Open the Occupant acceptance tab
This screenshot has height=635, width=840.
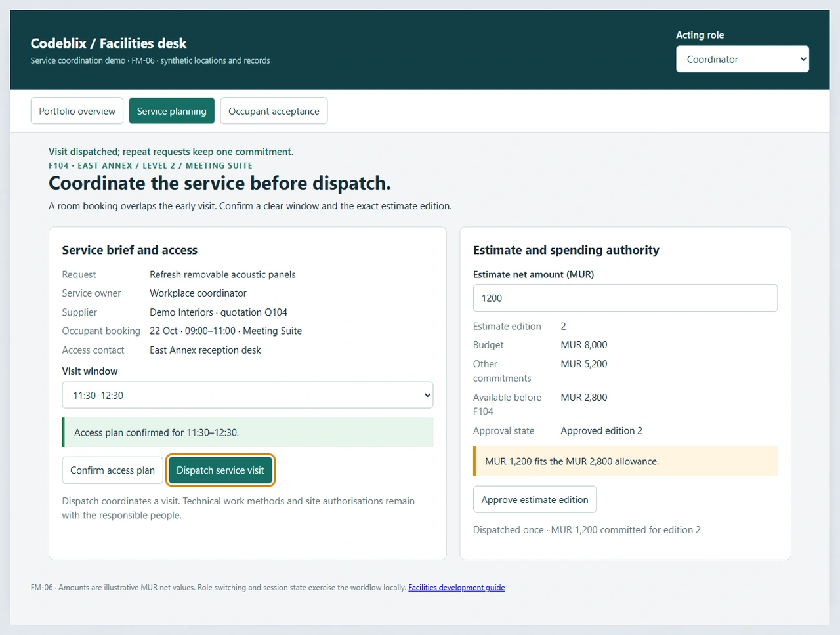(x=274, y=111)
